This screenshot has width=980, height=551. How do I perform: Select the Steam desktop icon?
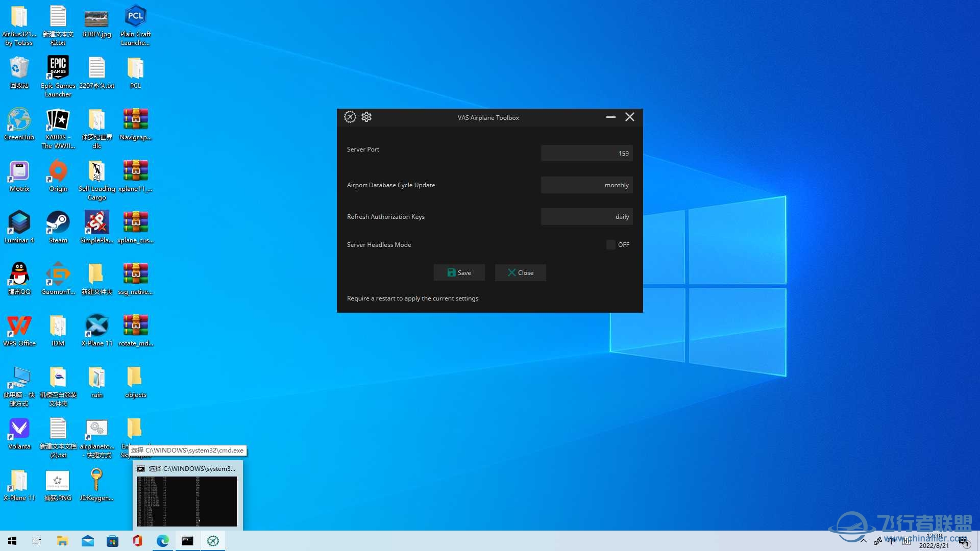(58, 228)
